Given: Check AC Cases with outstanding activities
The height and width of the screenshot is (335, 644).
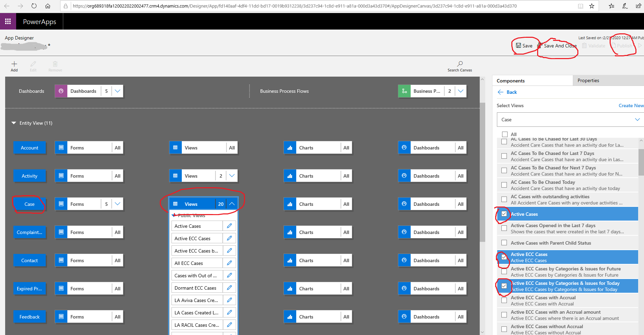Looking at the screenshot, I should [x=504, y=200].
